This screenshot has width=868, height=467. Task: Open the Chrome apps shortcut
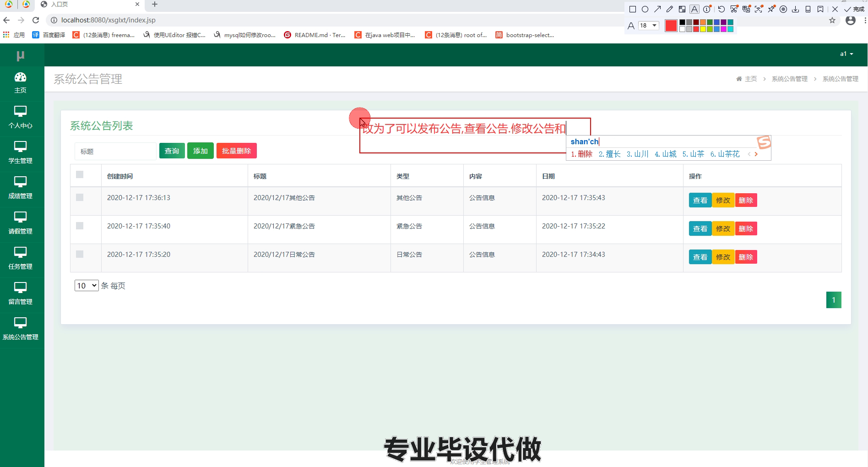(14, 35)
